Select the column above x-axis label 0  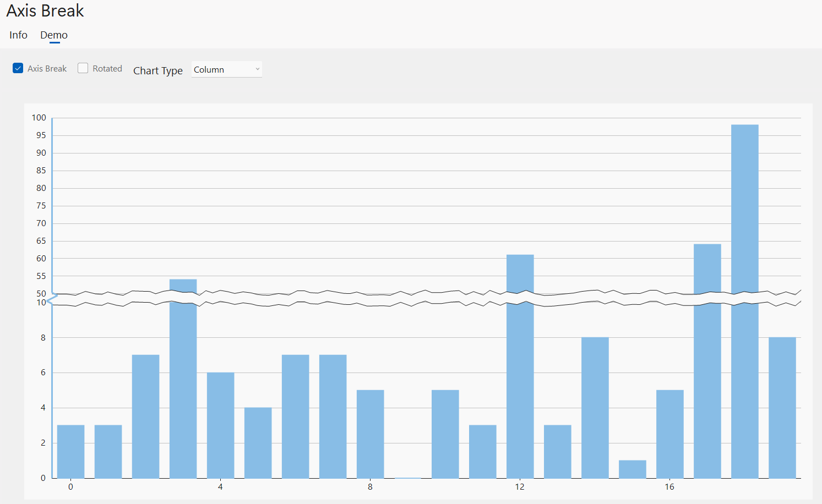coord(71,452)
